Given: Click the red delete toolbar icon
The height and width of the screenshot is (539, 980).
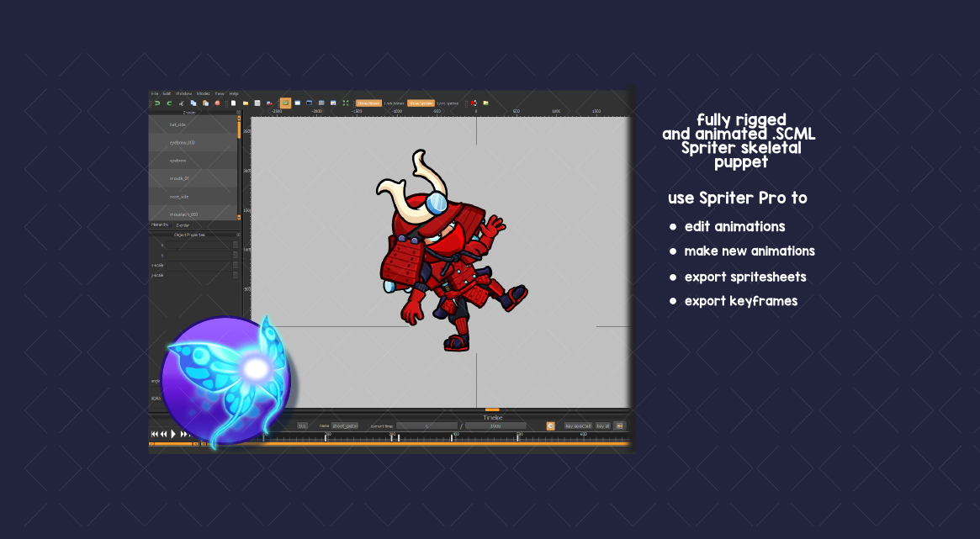Looking at the screenshot, I should pos(218,103).
